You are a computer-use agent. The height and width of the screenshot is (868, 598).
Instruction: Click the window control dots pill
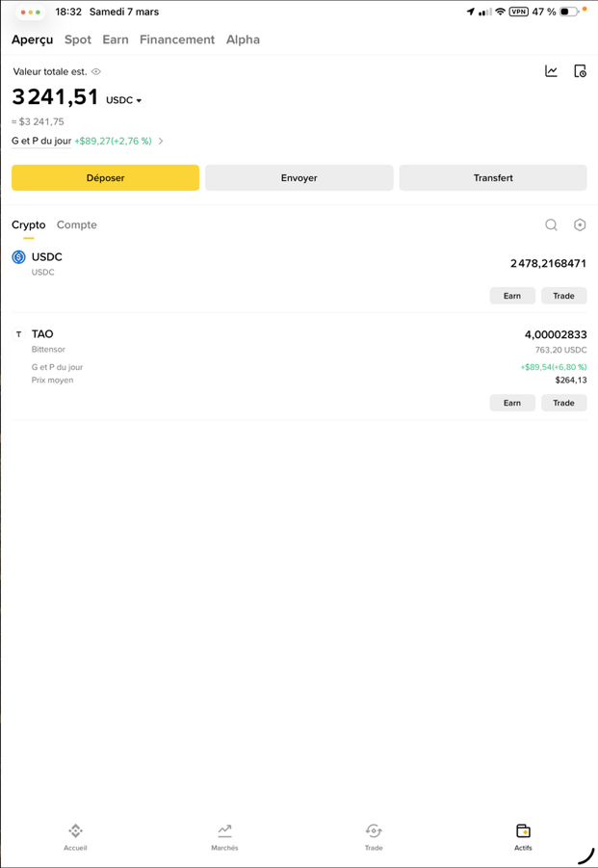(x=31, y=13)
